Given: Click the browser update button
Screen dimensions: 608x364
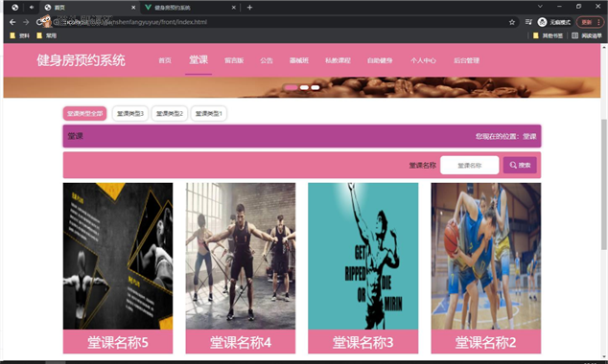Looking at the screenshot, I should (x=590, y=22).
